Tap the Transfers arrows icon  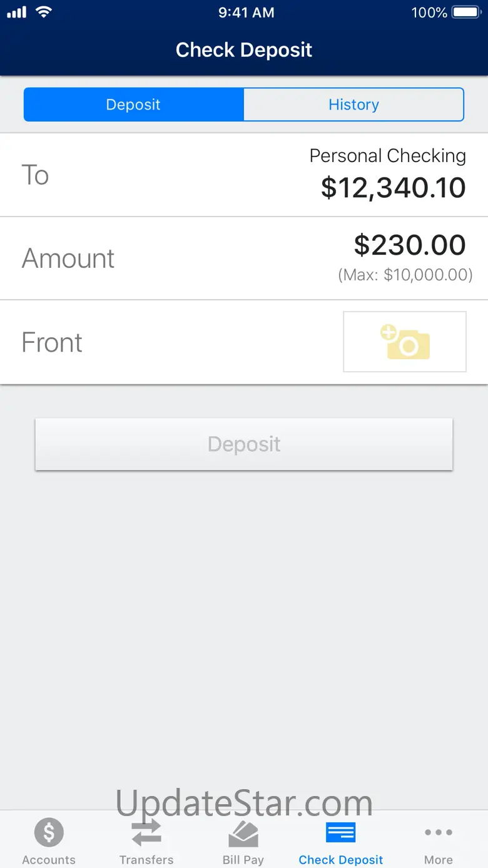click(x=146, y=833)
